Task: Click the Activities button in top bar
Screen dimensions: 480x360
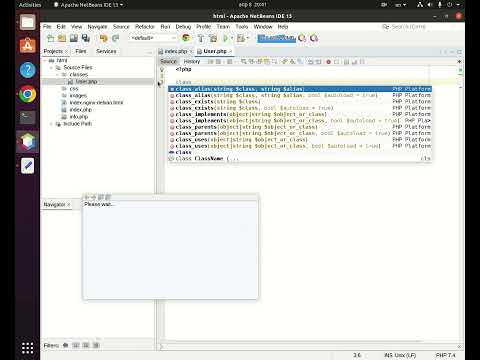Action: coord(30,5)
